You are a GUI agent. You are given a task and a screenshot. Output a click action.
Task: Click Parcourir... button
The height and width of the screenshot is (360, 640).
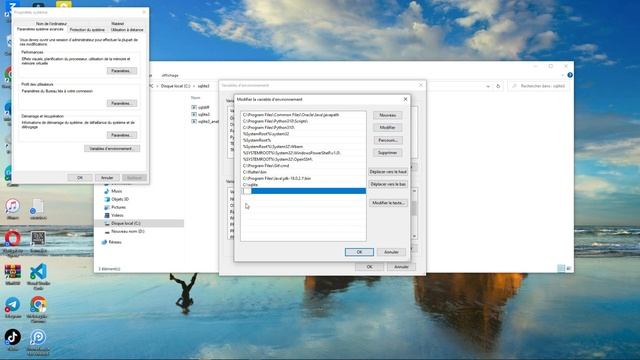coord(387,140)
